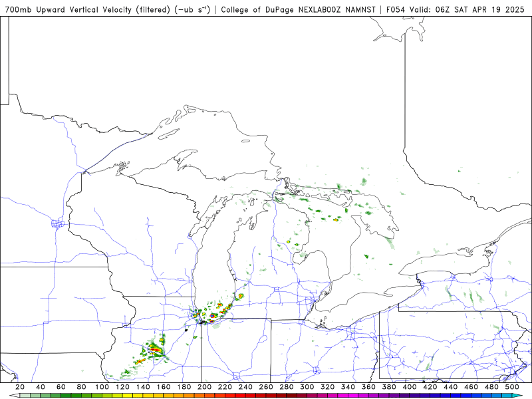The height and width of the screenshot is (399, 532).
Task: Click the colorbar label "420"
Action: point(430,387)
